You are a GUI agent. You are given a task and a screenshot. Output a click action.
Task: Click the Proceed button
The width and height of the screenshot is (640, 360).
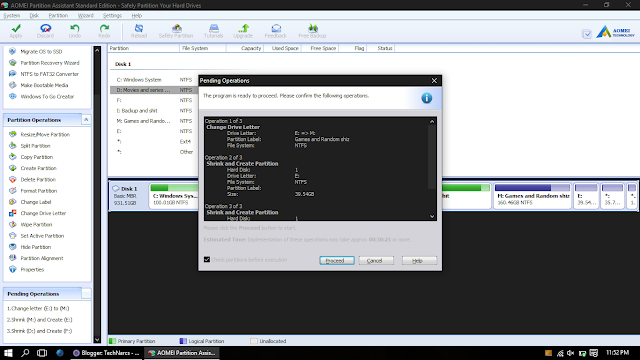[337, 260]
